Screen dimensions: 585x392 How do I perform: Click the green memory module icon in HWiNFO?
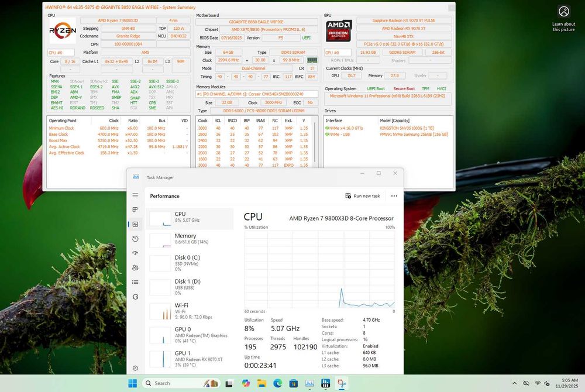point(312,60)
